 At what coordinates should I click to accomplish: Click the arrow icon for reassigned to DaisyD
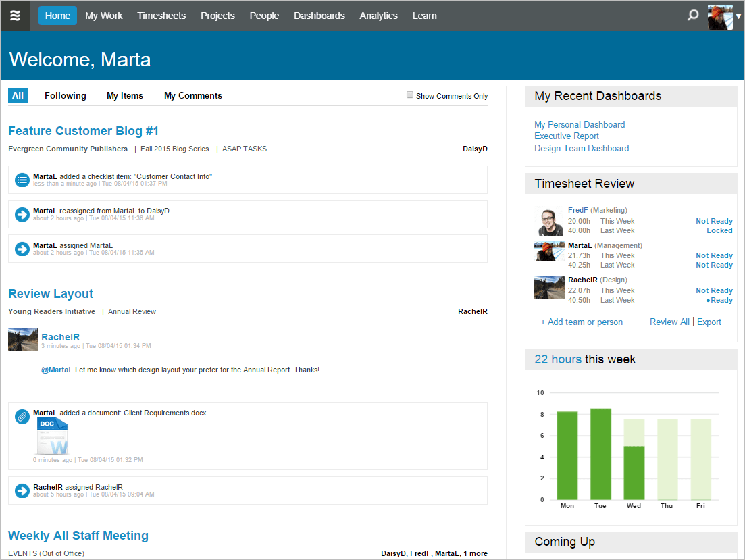(22, 214)
